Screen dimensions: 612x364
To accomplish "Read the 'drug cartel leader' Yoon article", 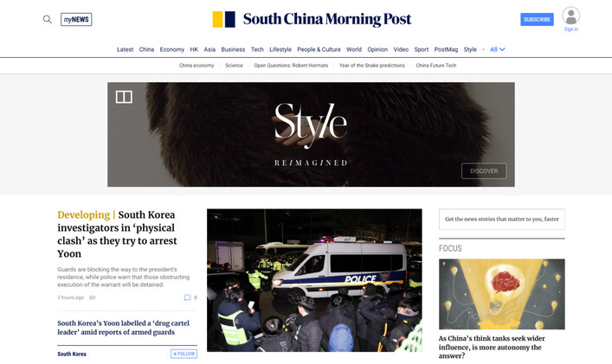I will point(123,328).
